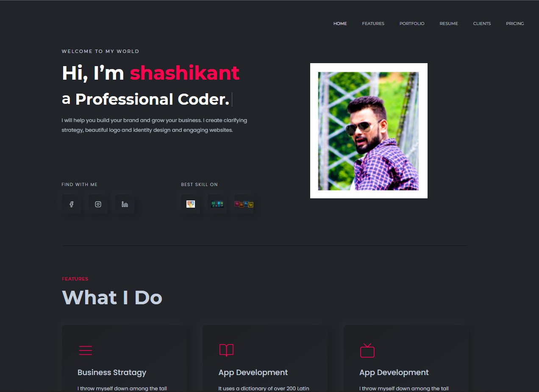Open the HOME navigation item

coord(340,23)
